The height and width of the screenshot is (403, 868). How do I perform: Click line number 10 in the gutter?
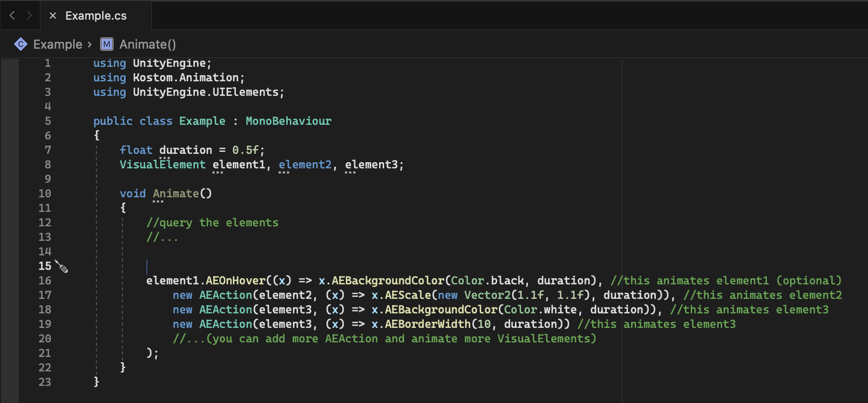45,193
